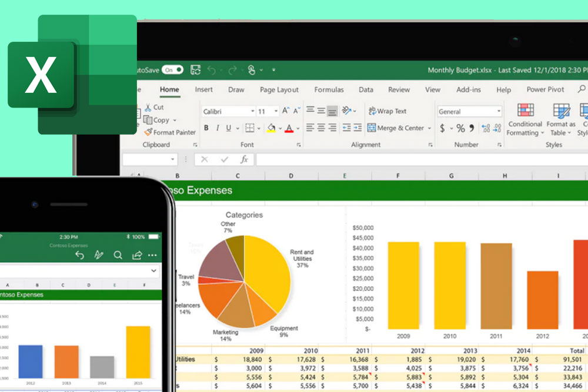This screenshot has height=392, width=588.
Task: Click the Increase Font Size icon
Action: 286,110
